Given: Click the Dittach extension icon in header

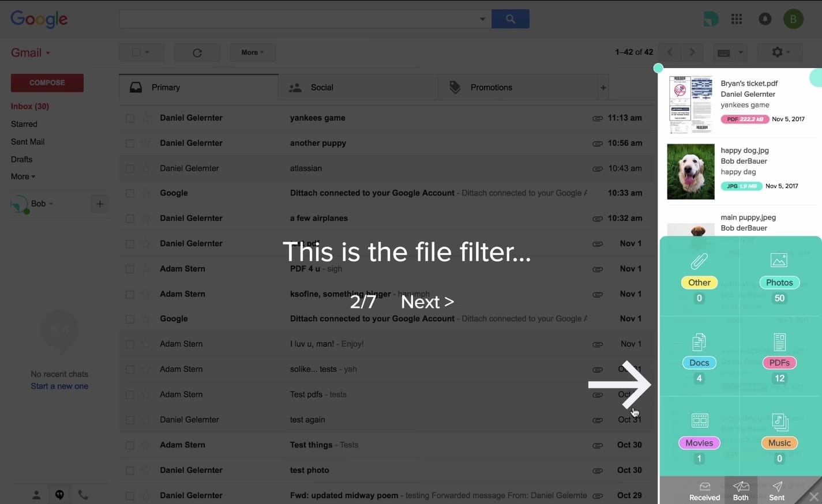Looking at the screenshot, I should coord(711,19).
